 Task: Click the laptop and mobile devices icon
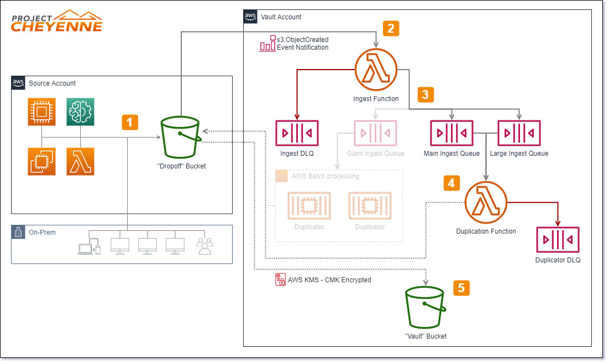[x=89, y=247]
